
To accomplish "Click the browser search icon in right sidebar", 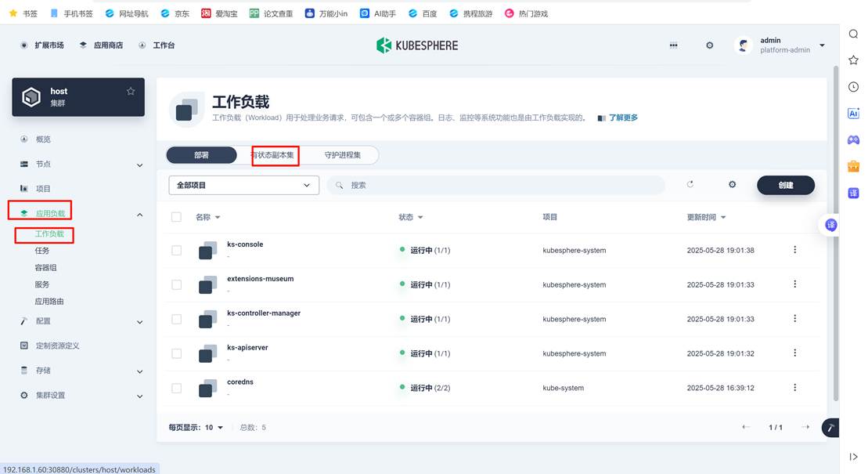I will [x=854, y=34].
